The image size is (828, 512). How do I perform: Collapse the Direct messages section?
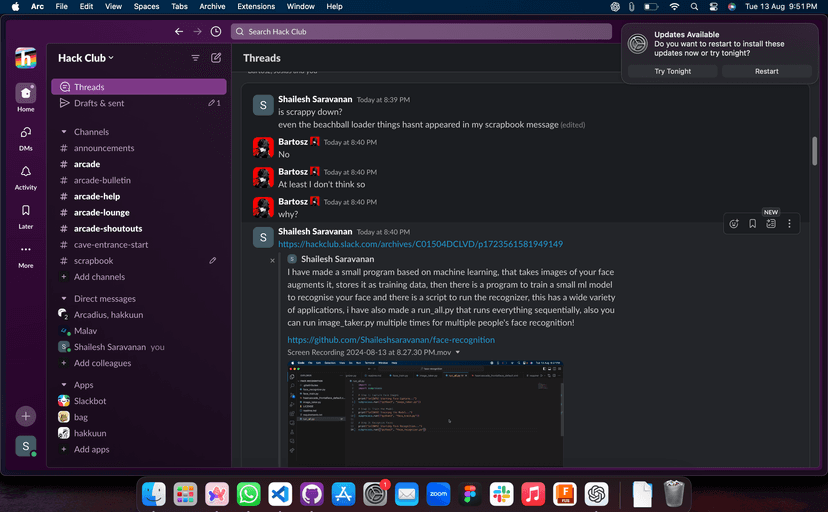coord(64,299)
